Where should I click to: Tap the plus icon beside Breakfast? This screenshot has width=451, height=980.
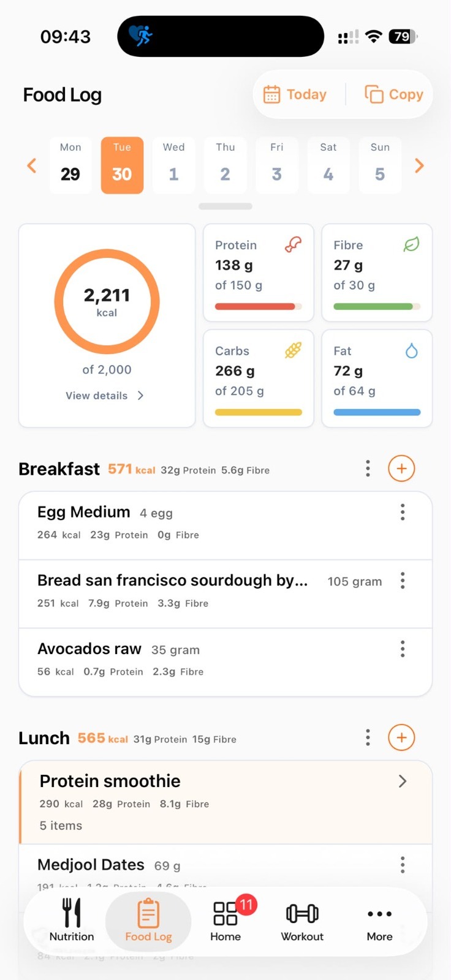coord(401,469)
